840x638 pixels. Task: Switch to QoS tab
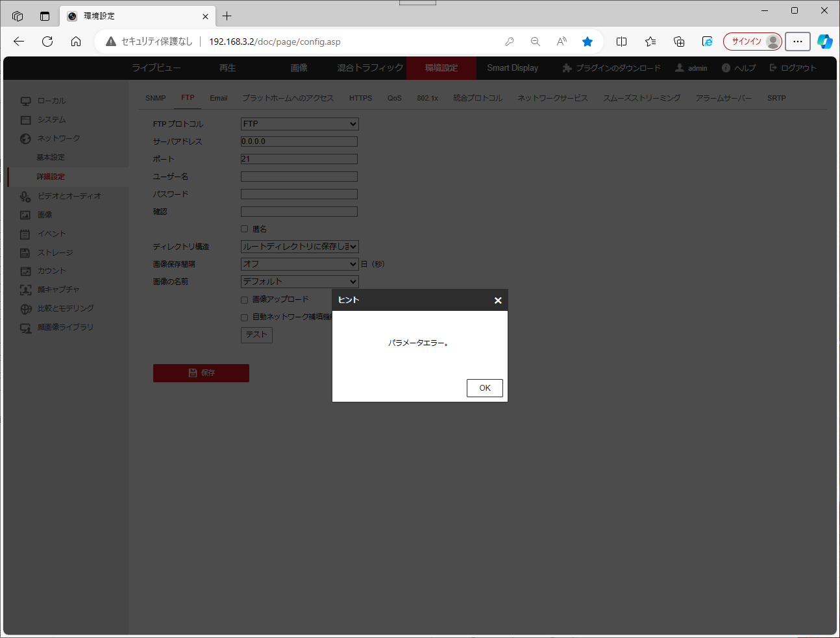395,98
